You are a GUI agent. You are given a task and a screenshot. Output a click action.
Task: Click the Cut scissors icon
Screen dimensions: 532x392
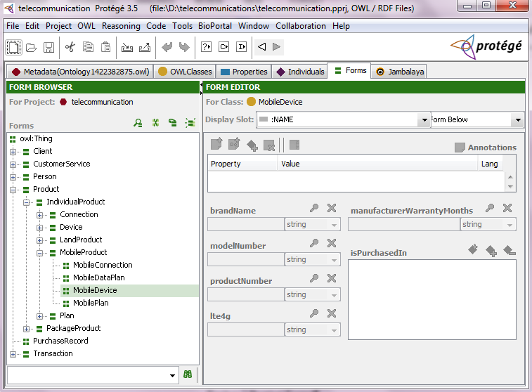pyautogui.click(x=70, y=47)
